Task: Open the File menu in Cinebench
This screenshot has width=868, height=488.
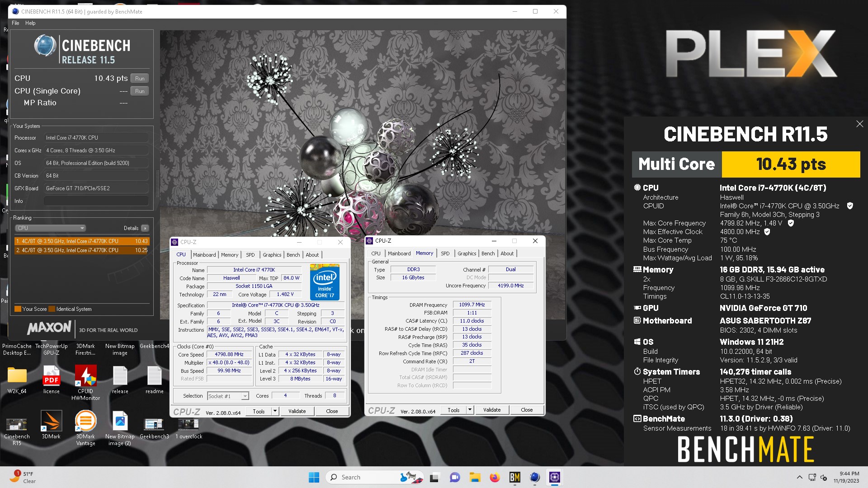Action: [x=15, y=23]
